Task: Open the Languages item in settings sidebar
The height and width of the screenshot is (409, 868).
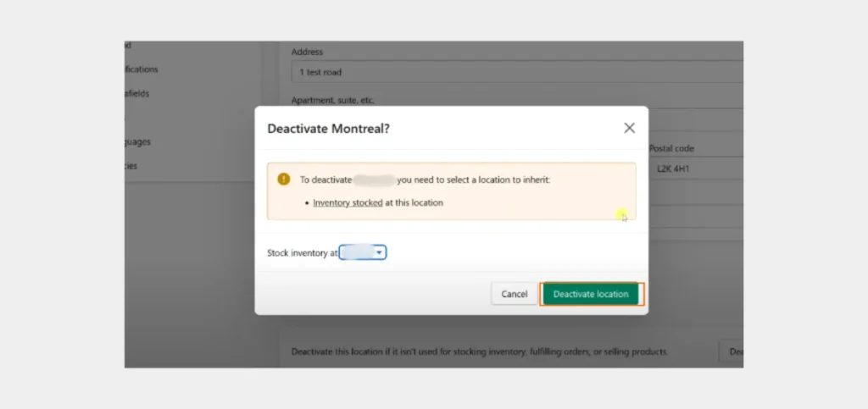Action: pyautogui.click(x=138, y=141)
